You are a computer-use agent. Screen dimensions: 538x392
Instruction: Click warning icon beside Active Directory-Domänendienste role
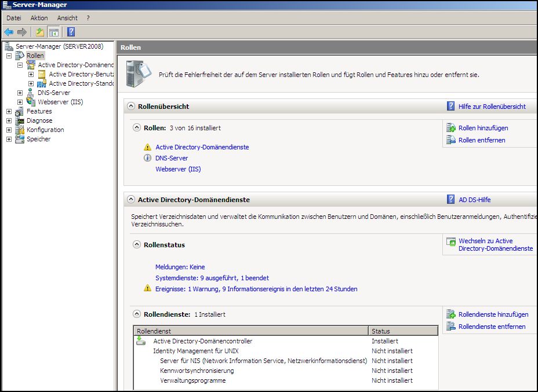coord(147,147)
